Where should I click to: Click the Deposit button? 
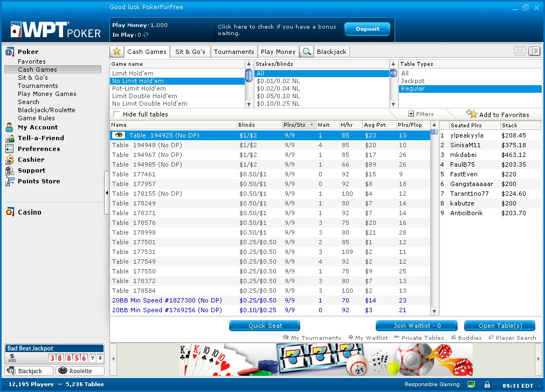(368, 29)
